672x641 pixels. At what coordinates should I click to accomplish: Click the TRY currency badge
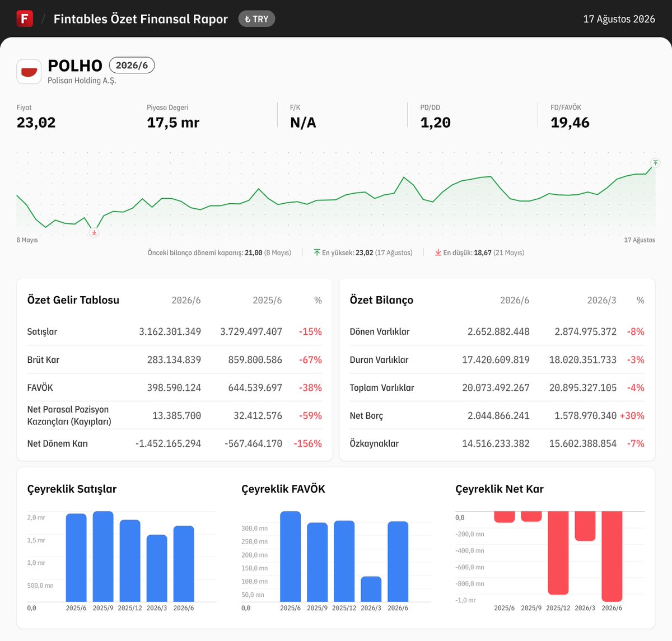256,19
